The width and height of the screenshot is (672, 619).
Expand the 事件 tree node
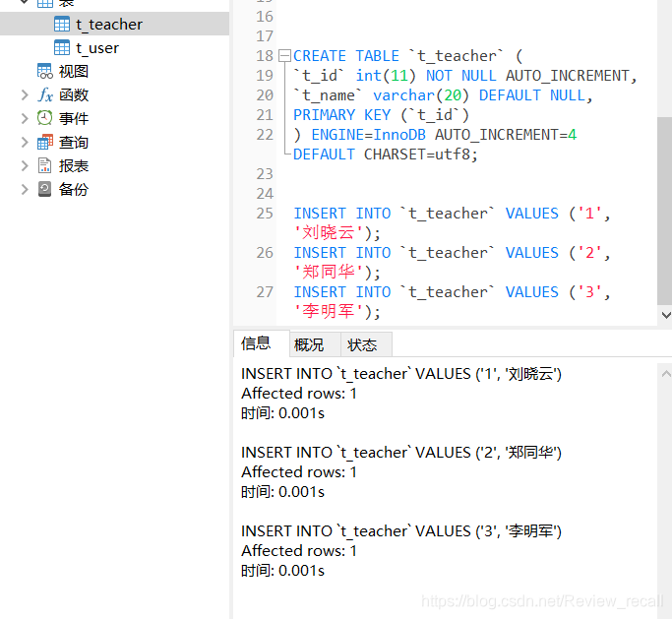[x=25, y=118]
